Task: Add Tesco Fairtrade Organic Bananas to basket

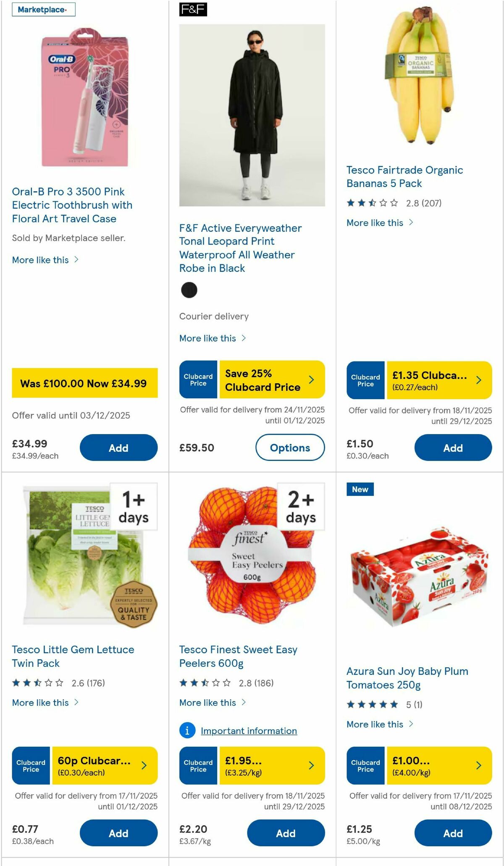Action: (453, 448)
